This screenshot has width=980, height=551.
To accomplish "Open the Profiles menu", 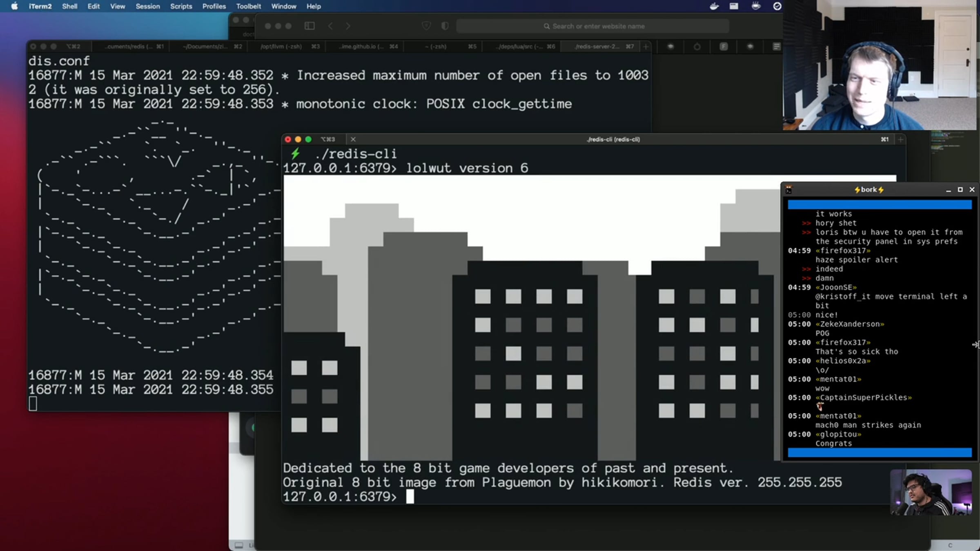I will [x=214, y=6].
